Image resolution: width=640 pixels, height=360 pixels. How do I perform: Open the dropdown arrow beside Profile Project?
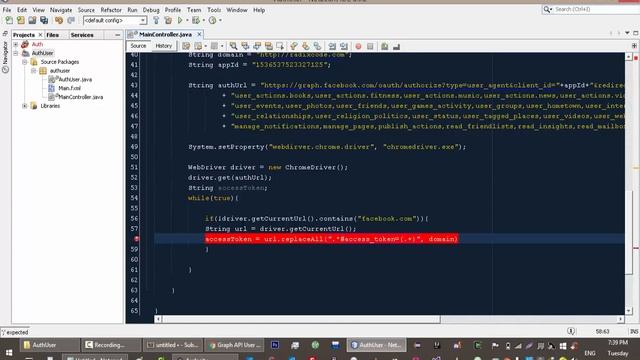[x=220, y=20]
